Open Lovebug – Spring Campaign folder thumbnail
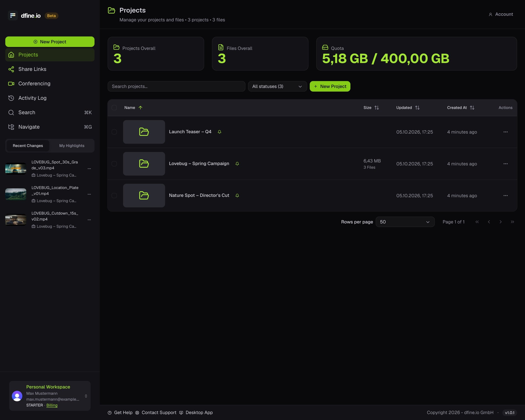 click(x=144, y=164)
